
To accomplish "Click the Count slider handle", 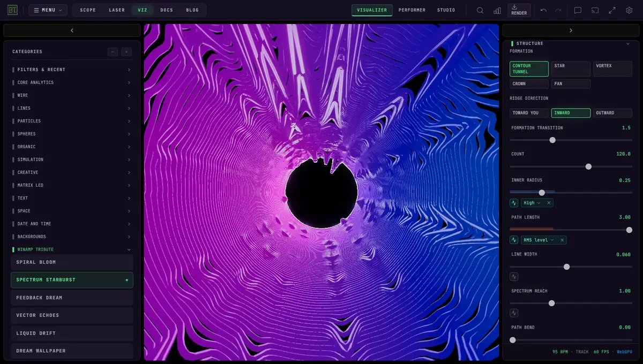I will [x=588, y=166].
